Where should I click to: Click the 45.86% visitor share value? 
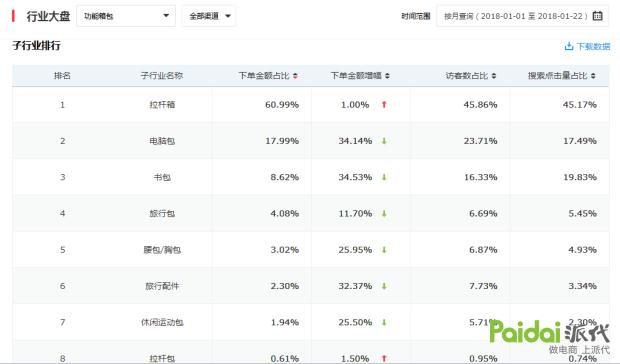click(480, 105)
